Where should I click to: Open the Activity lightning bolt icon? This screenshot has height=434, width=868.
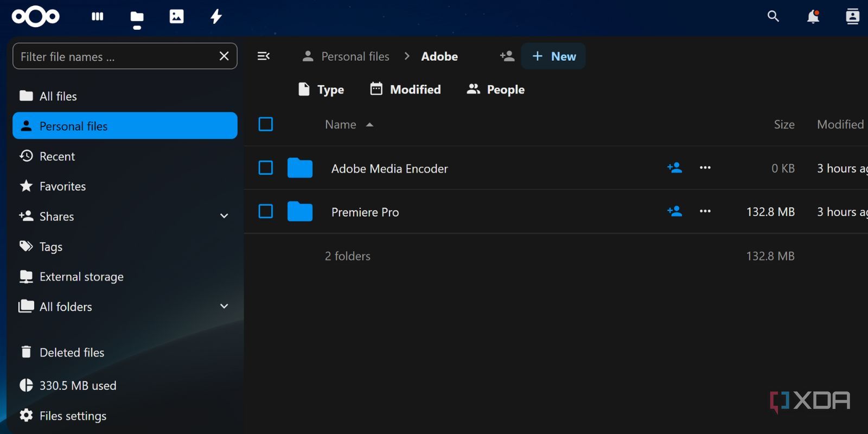[x=216, y=17]
